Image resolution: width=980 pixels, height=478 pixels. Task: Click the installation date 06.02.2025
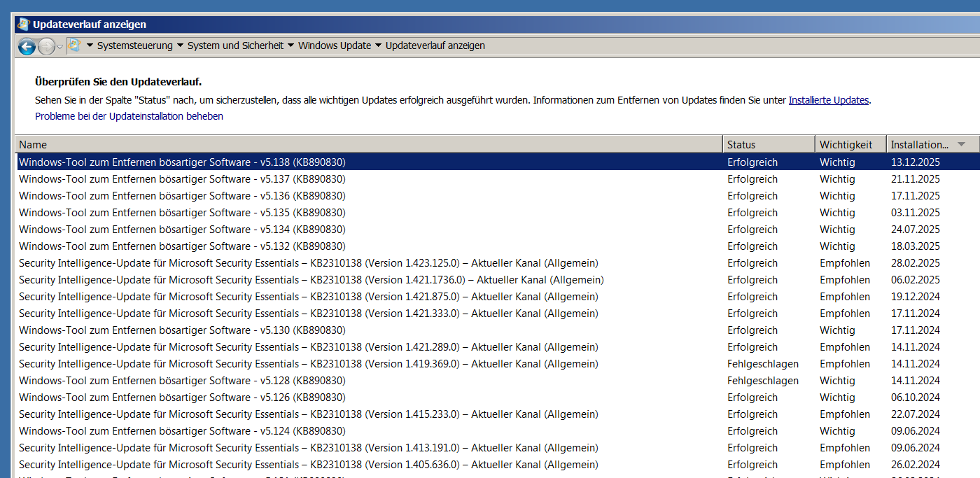[x=916, y=280]
